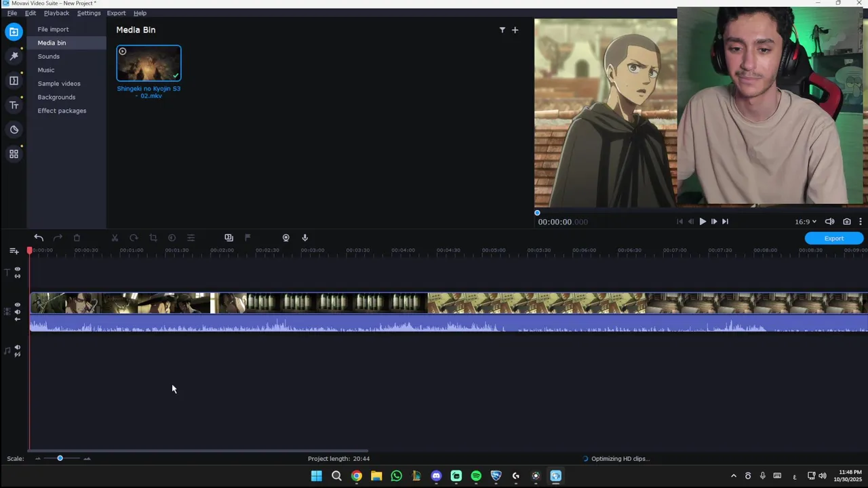868x488 pixels.
Task: Mute the video track speaker
Action: [18, 312]
